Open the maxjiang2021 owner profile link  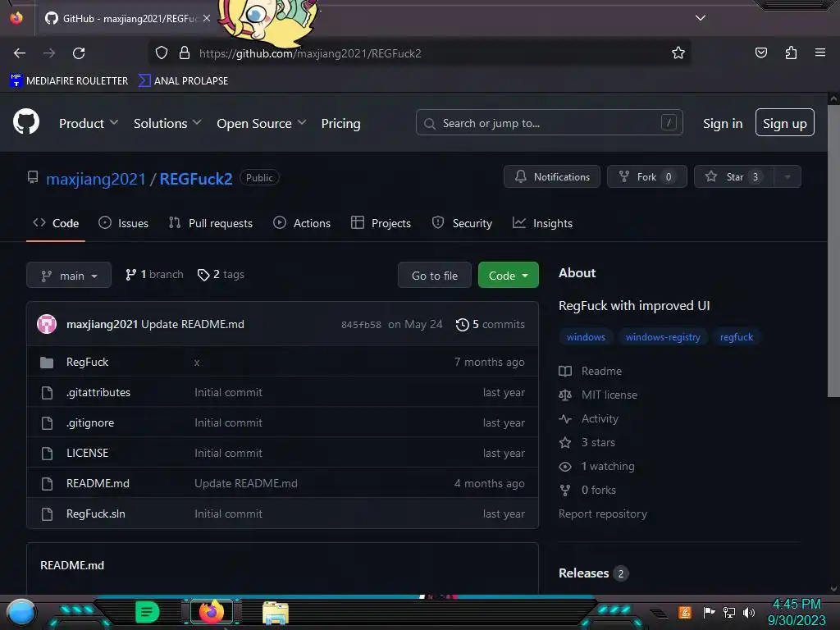(96, 178)
